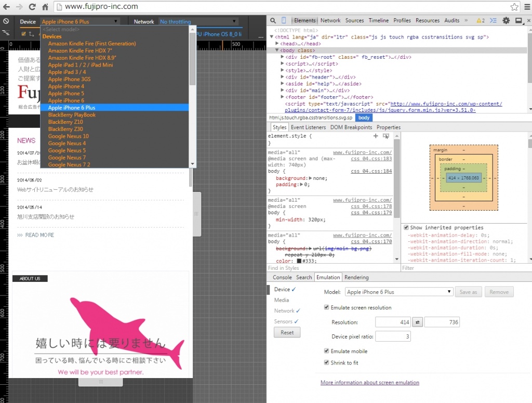Screen dimensions: 532x403
Task: Click the swap dimensions rotate icon in emulation bar
Action: coord(31,34)
